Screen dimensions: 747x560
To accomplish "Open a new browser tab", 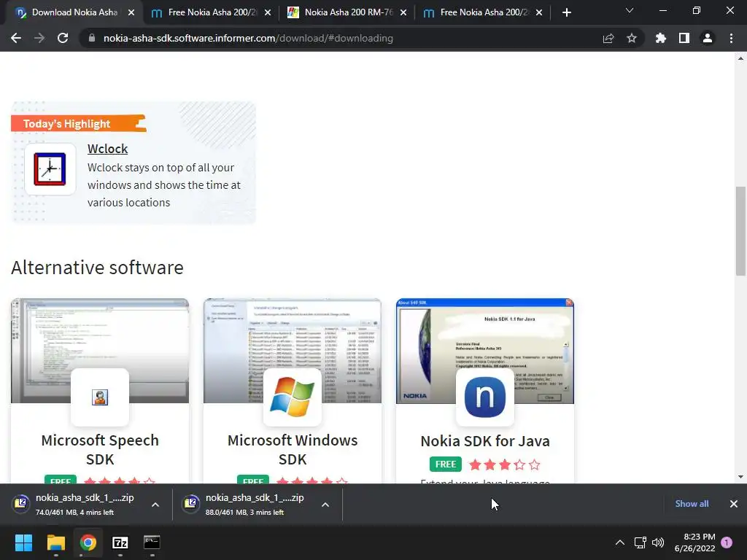I will pyautogui.click(x=566, y=12).
